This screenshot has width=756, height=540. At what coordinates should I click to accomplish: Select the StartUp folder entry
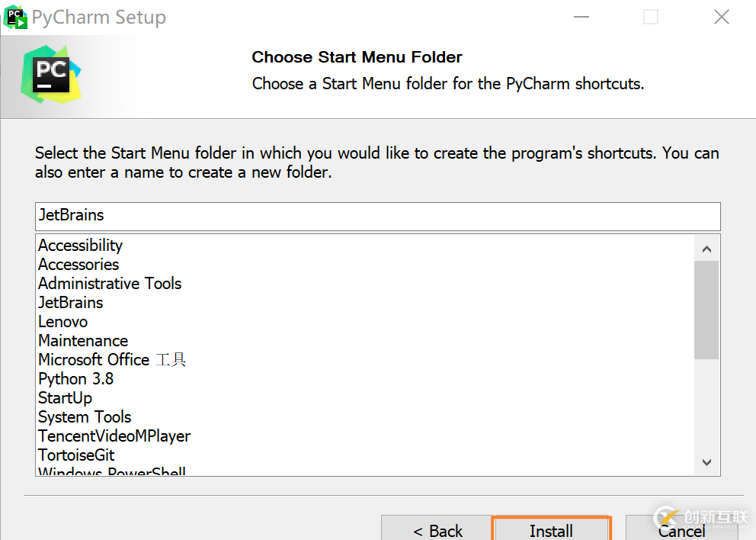point(65,397)
